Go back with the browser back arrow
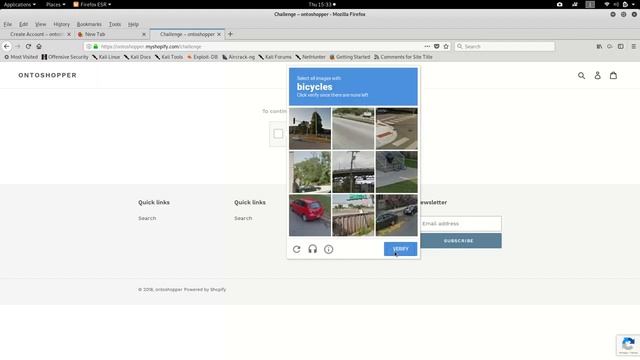Screen dimensions: 640x360 [7, 47]
